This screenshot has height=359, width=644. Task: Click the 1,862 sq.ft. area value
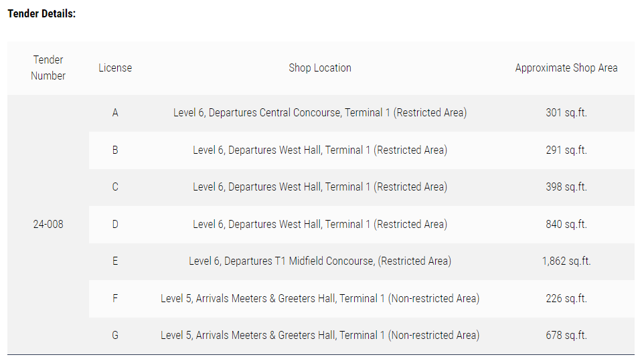pos(566,261)
